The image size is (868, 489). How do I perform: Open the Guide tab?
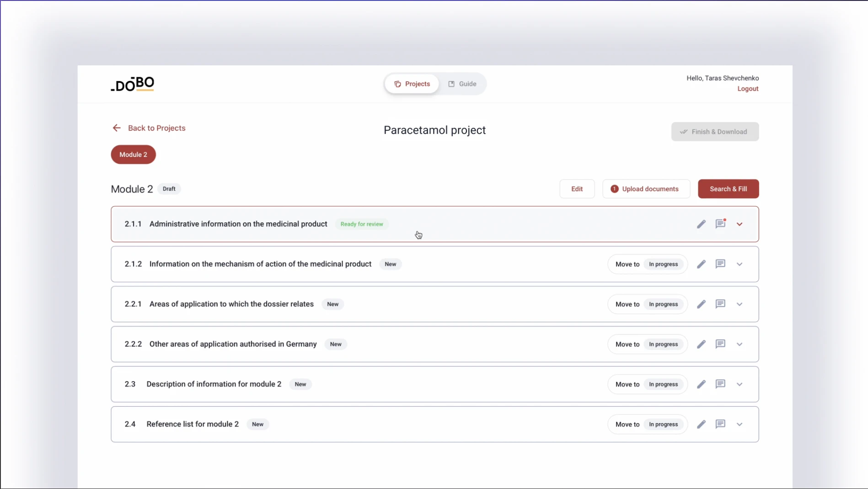coord(462,84)
